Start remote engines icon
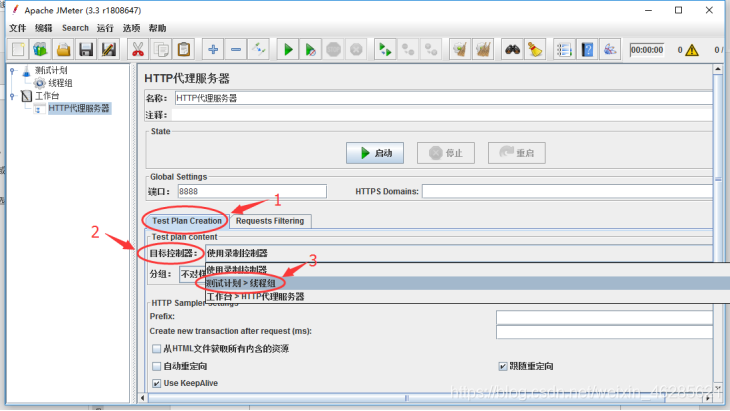The image size is (730, 411). [385, 49]
